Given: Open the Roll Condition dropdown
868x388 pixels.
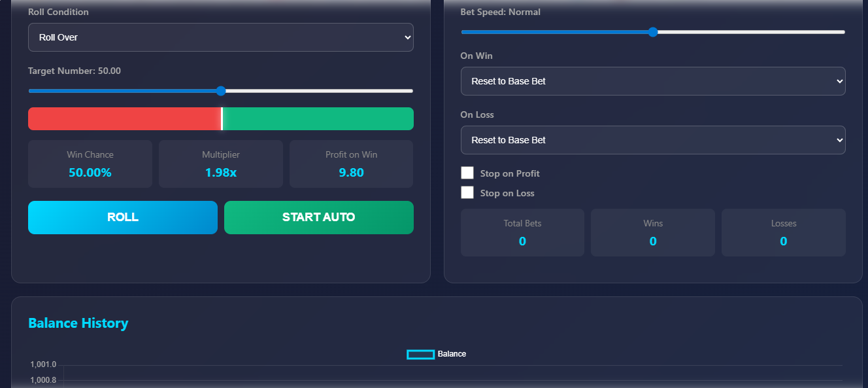Looking at the screenshot, I should 220,37.
